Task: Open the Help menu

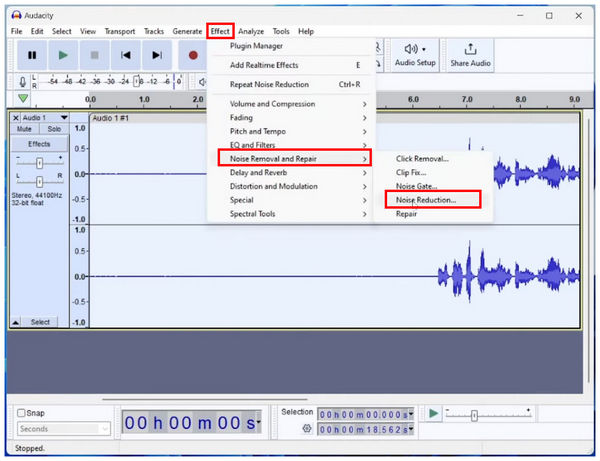Action: tap(306, 31)
